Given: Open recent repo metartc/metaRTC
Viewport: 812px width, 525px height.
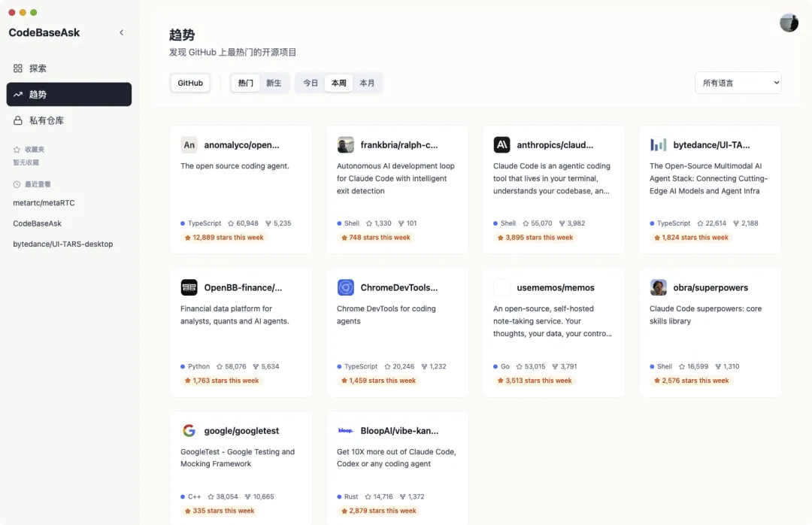Looking at the screenshot, I should 44,203.
